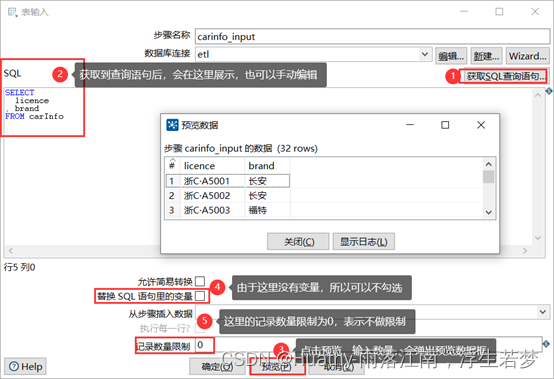Click SQL editor horizontal scrollbar right arrow
Screen dimensions: 554x379
pos(525,251)
